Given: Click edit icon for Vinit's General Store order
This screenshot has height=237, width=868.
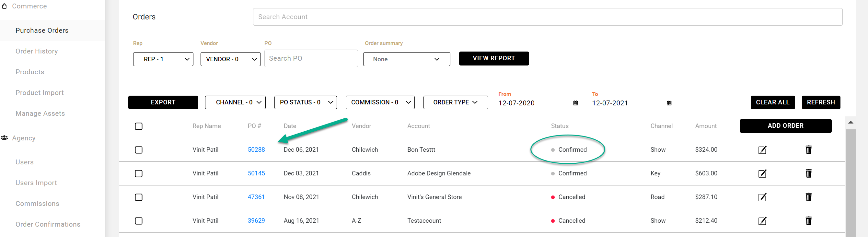Looking at the screenshot, I should click(x=762, y=197).
